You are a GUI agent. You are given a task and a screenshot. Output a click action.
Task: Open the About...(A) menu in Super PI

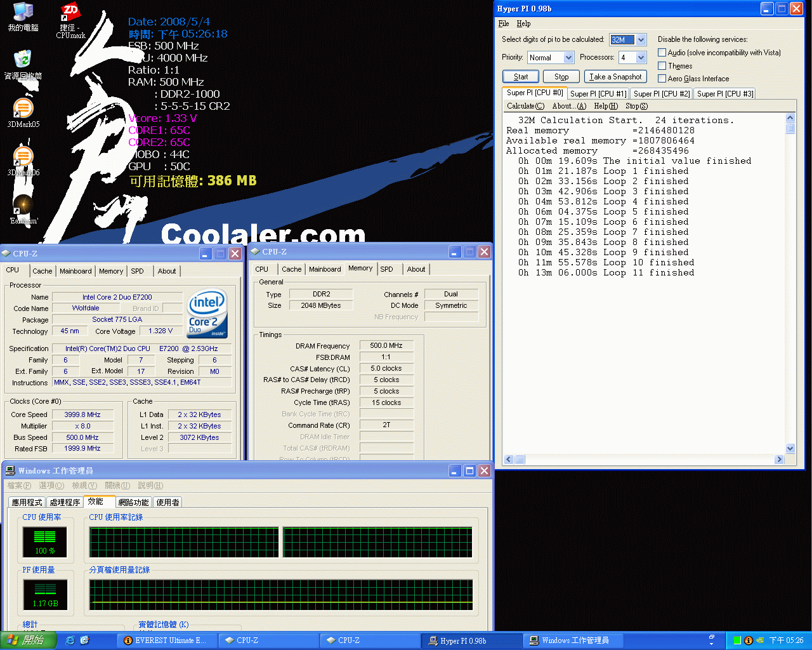pos(569,106)
